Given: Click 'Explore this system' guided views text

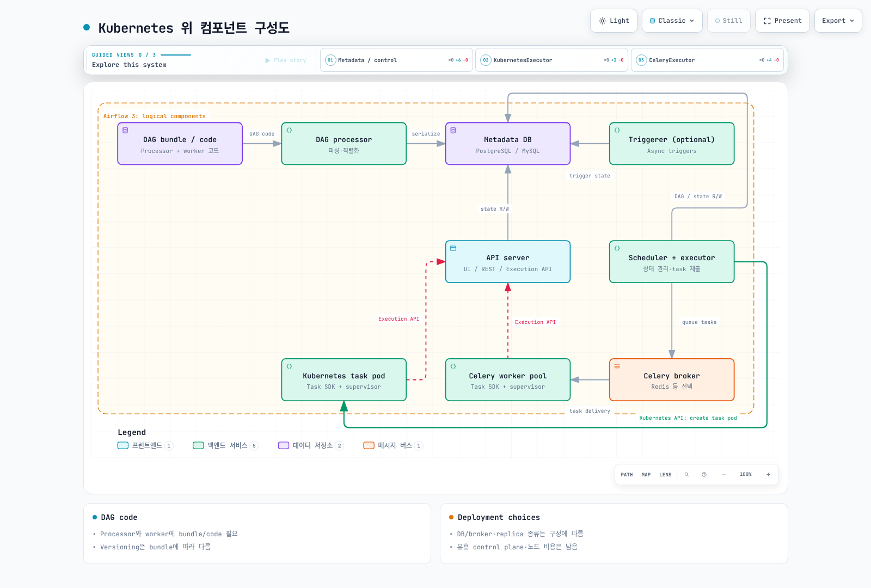Looking at the screenshot, I should click(x=129, y=65).
